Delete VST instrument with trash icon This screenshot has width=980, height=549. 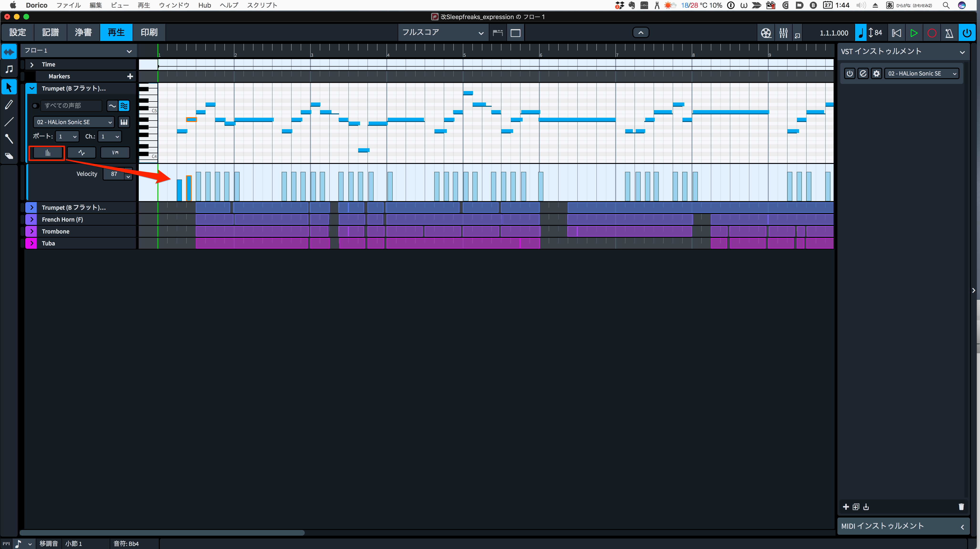961,507
